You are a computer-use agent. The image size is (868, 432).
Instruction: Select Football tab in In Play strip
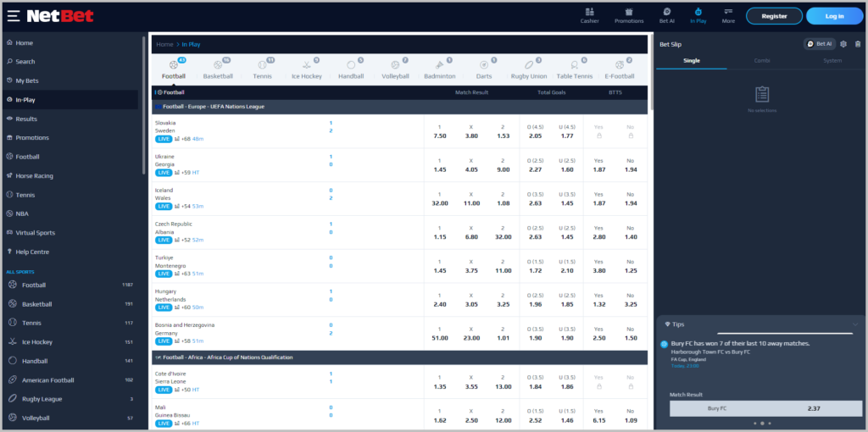tap(174, 69)
